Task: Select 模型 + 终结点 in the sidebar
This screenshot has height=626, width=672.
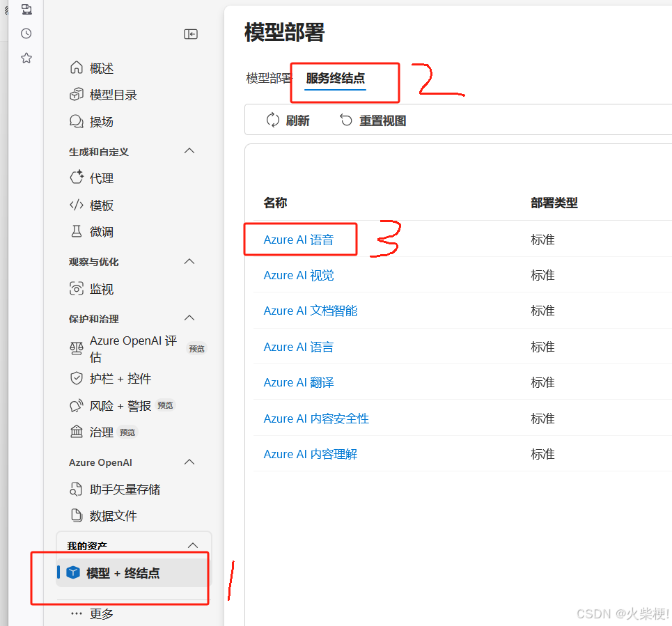Action: pyautogui.click(x=133, y=572)
